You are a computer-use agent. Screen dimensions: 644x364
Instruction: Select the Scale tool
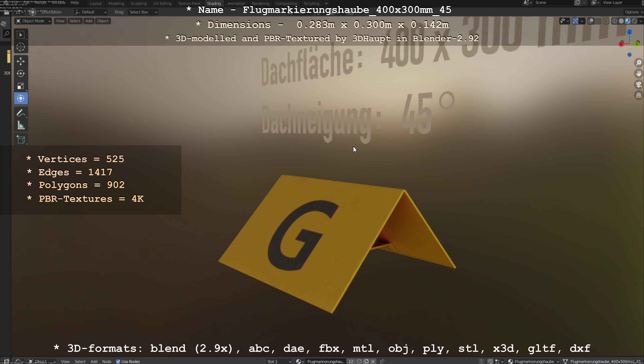pos(21,86)
